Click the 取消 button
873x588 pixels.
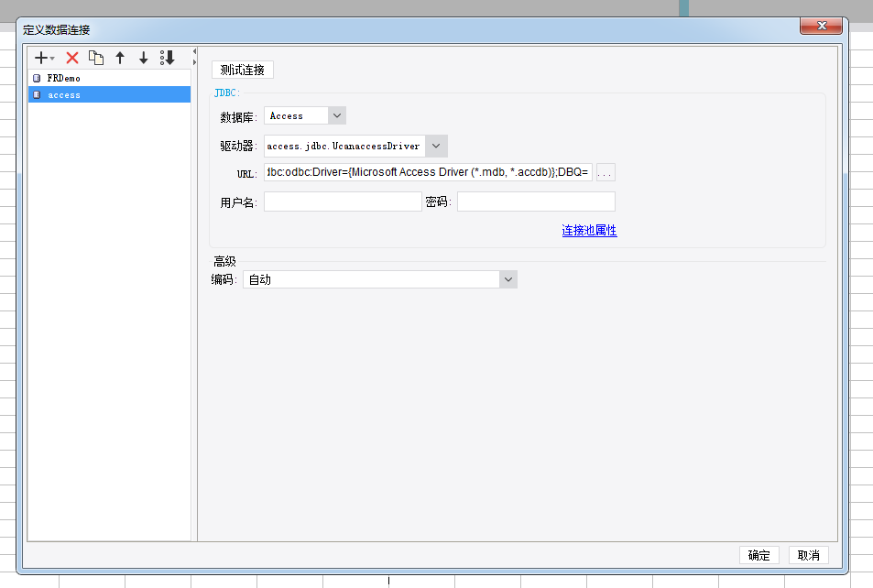point(808,555)
